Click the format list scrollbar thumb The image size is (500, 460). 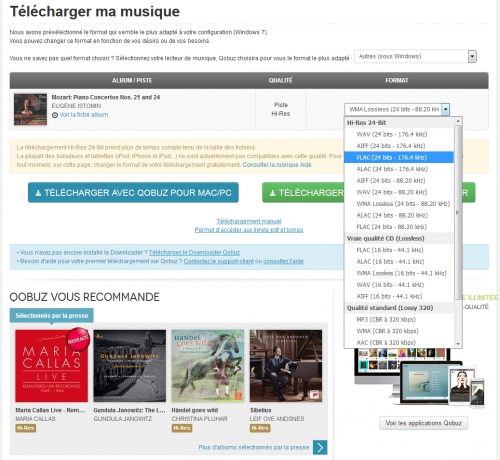[x=458, y=212]
